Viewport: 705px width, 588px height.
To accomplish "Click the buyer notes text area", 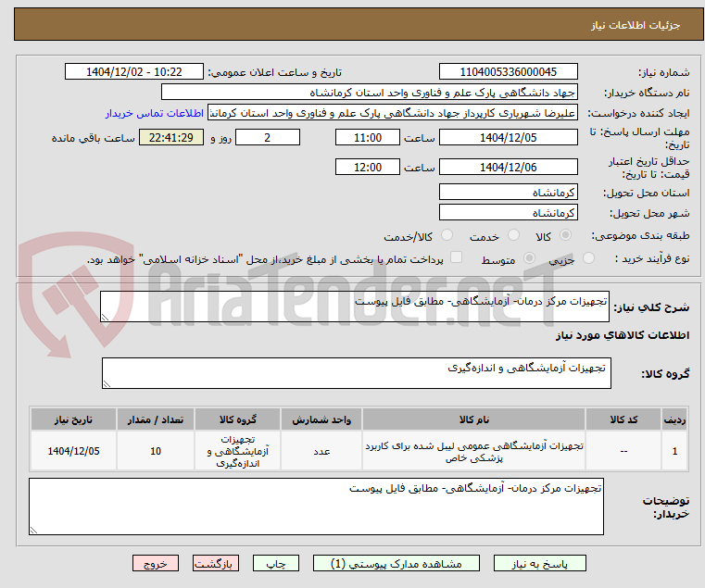I will 316,507.
